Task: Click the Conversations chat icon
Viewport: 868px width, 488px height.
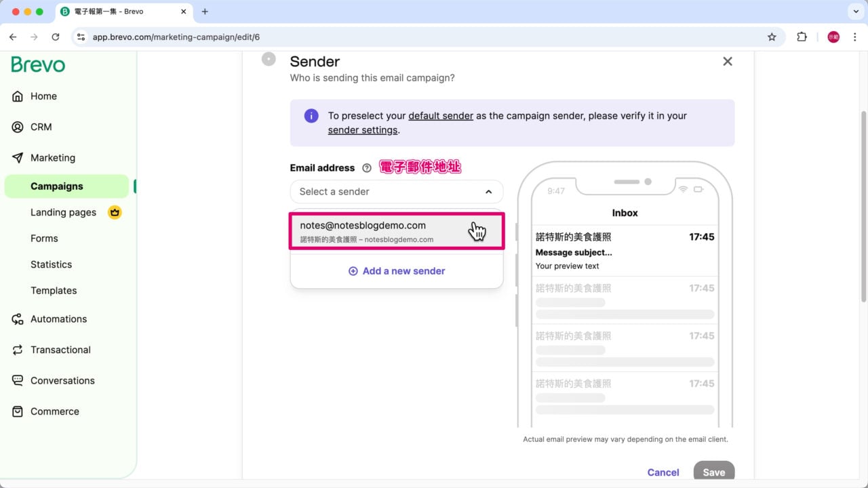Action: (18, 380)
